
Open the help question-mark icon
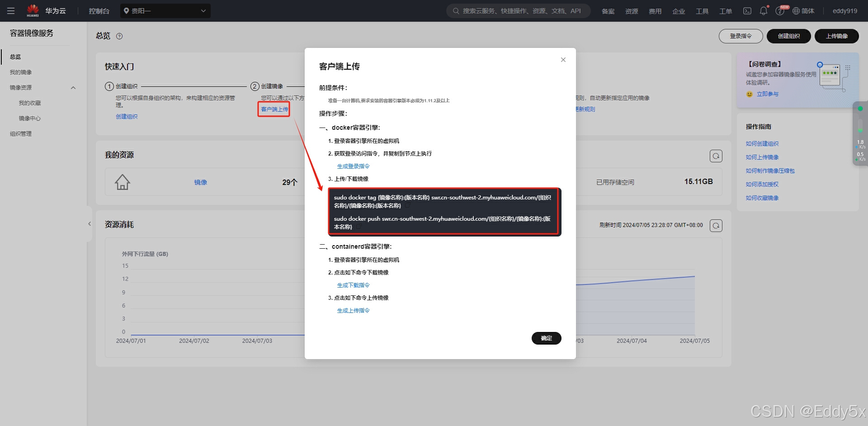[780, 11]
